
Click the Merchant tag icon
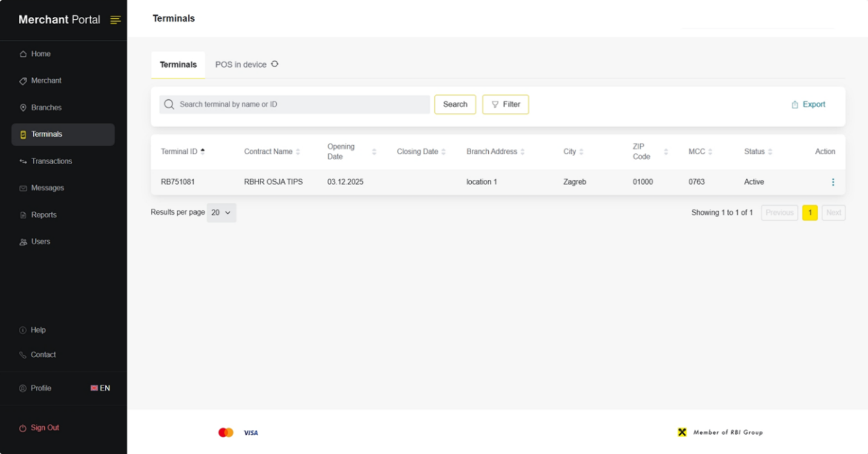[23, 81]
